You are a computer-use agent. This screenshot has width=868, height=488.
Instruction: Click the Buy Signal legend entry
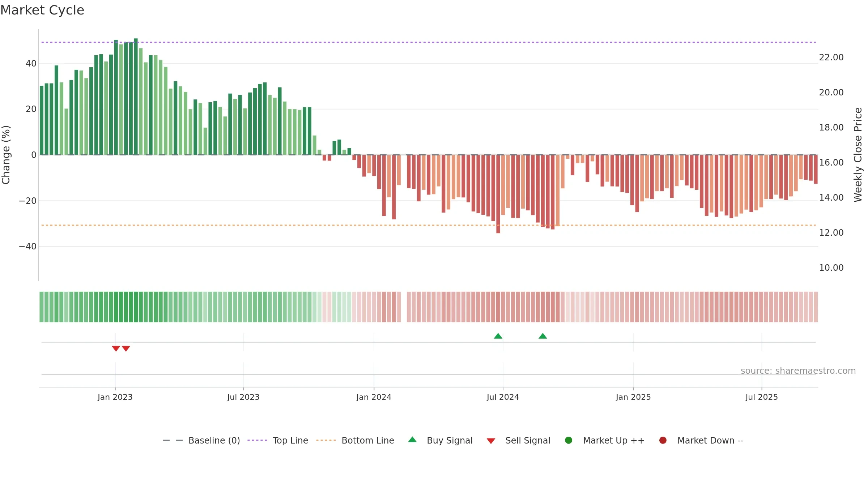tap(440, 440)
